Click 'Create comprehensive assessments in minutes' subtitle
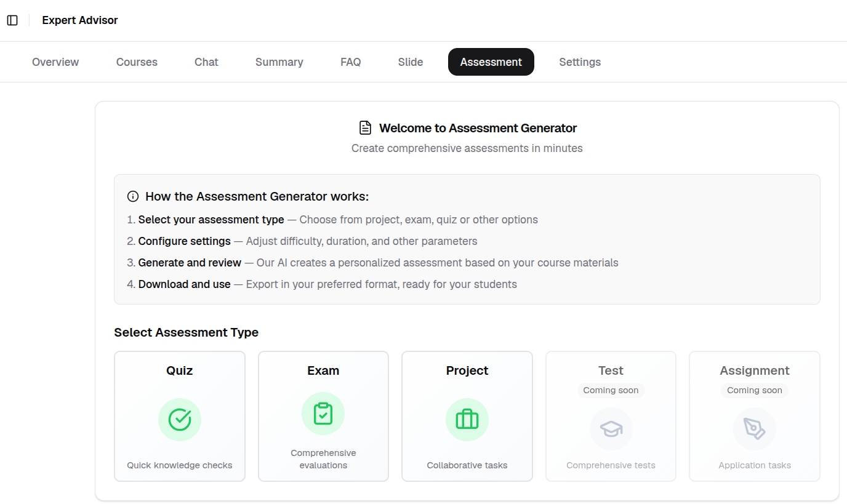The width and height of the screenshot is (847, 504). [467, 148]
